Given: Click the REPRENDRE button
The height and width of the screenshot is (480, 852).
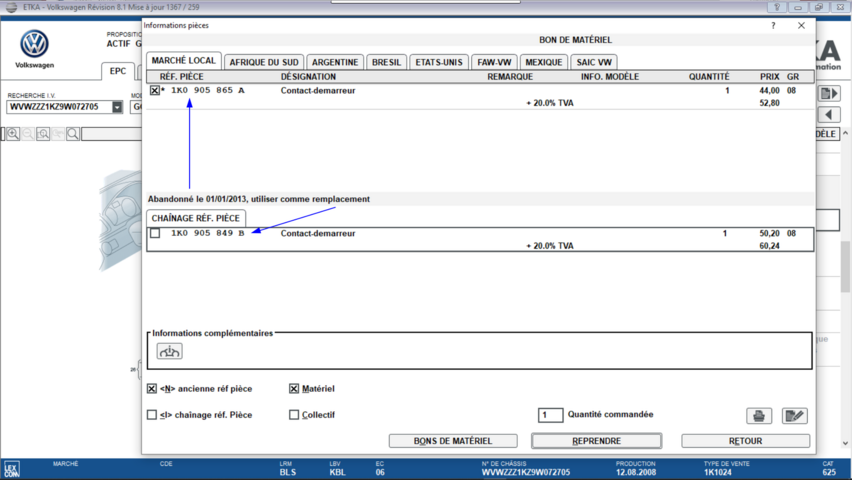Looking at the screenshot, I should tap(597, 441).
